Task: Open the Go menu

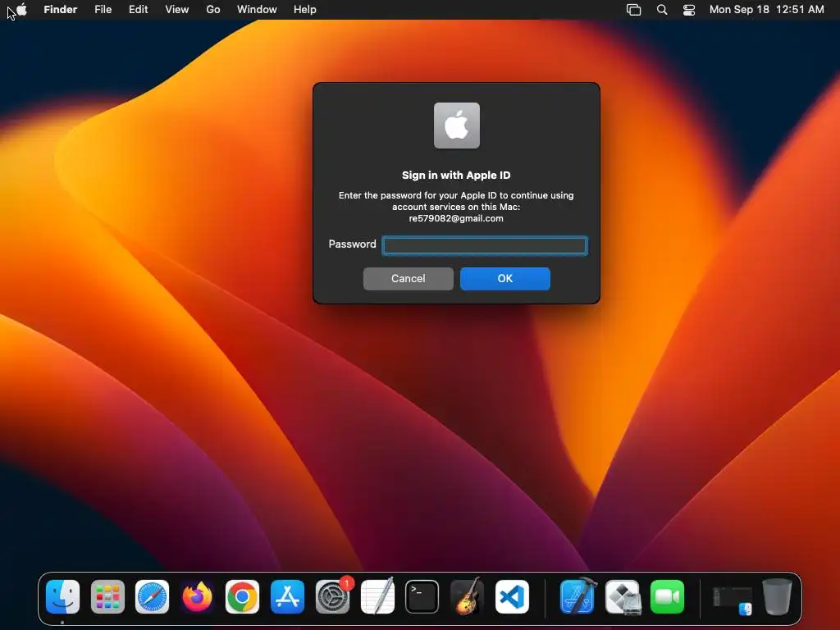Action: (213, 10)
